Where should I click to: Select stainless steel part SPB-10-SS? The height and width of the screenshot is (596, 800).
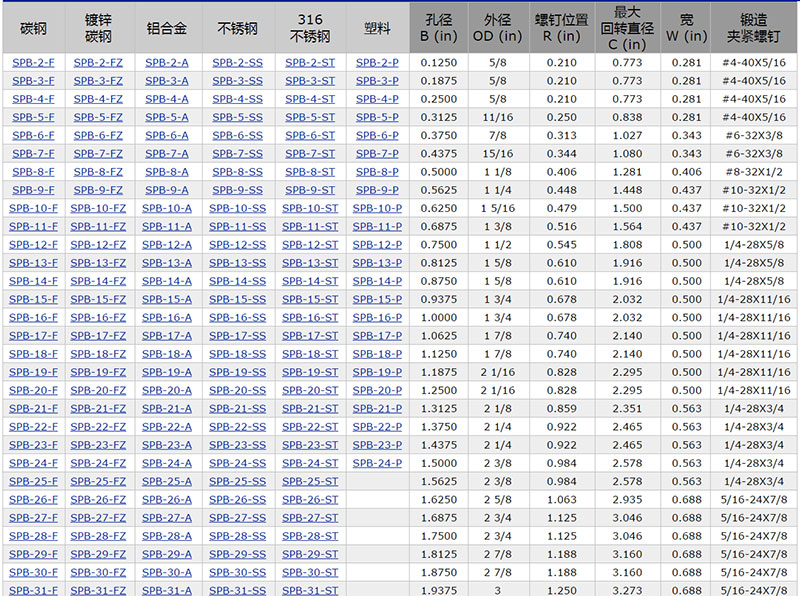tap(237, 208)
